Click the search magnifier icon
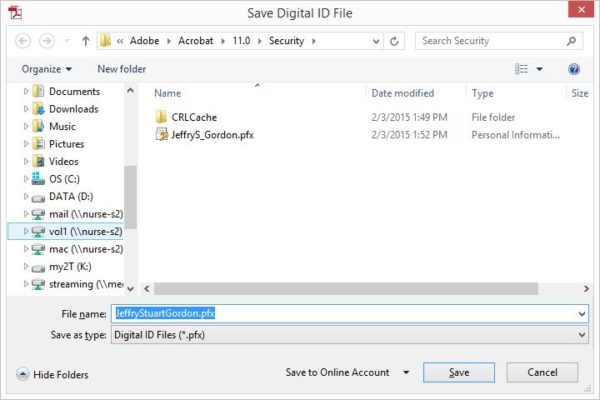This screenshot has height=400, width=600. click(x=572, y=41)
